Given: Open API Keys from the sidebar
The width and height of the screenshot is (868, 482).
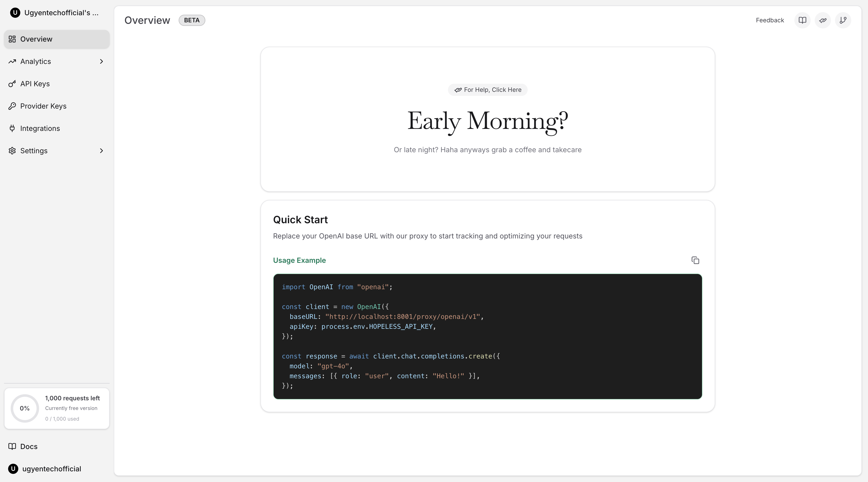Looking at the screenshot, I should coord(35,83).
